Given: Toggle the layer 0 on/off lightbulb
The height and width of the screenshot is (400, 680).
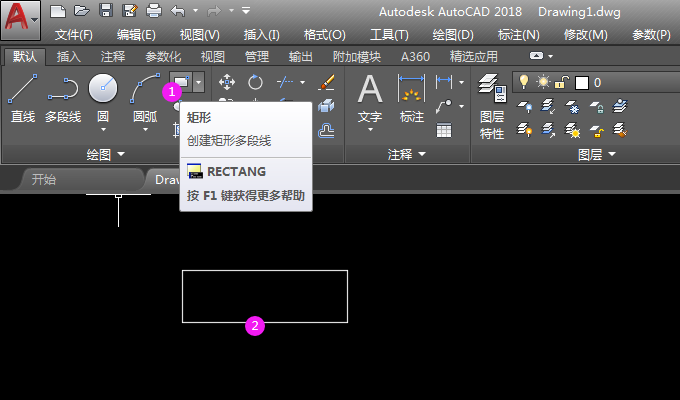Looking at the screenshot, I should [524, 82].
